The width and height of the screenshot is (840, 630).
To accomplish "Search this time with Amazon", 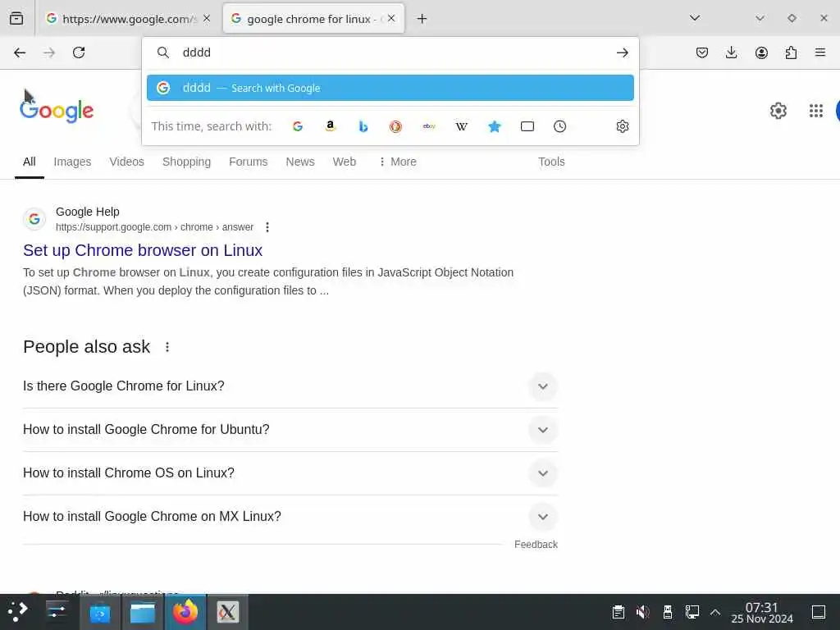I will point(331,126).
